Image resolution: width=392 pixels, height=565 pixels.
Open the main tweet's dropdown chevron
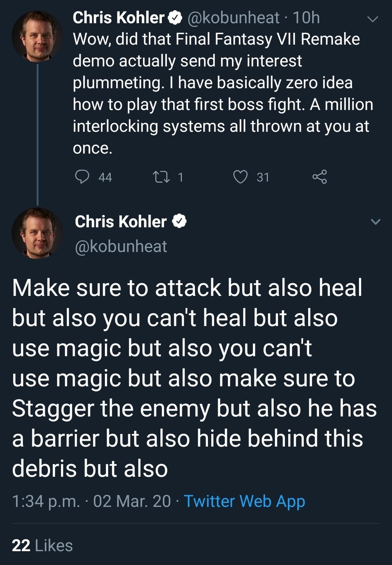coord(375,221)
